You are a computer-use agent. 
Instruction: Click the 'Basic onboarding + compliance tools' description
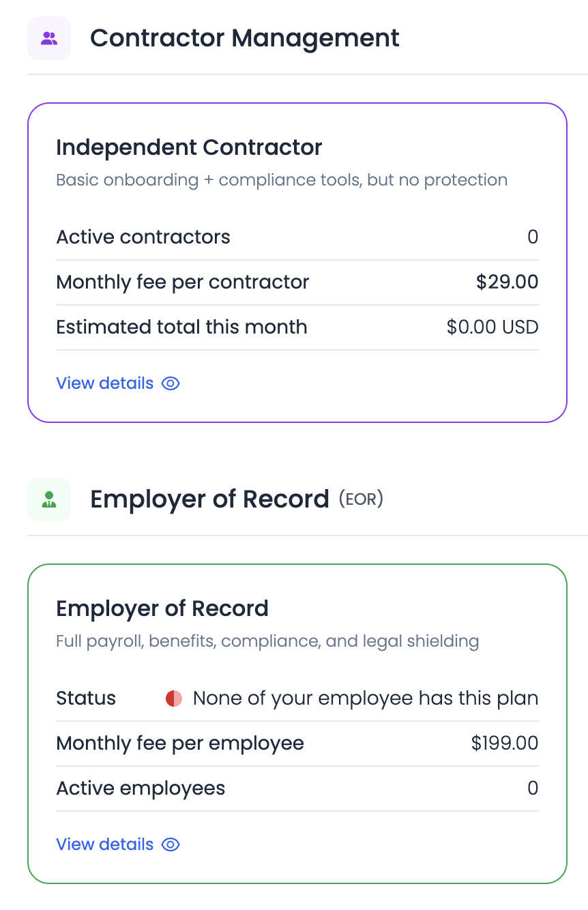tap(281, 180)
